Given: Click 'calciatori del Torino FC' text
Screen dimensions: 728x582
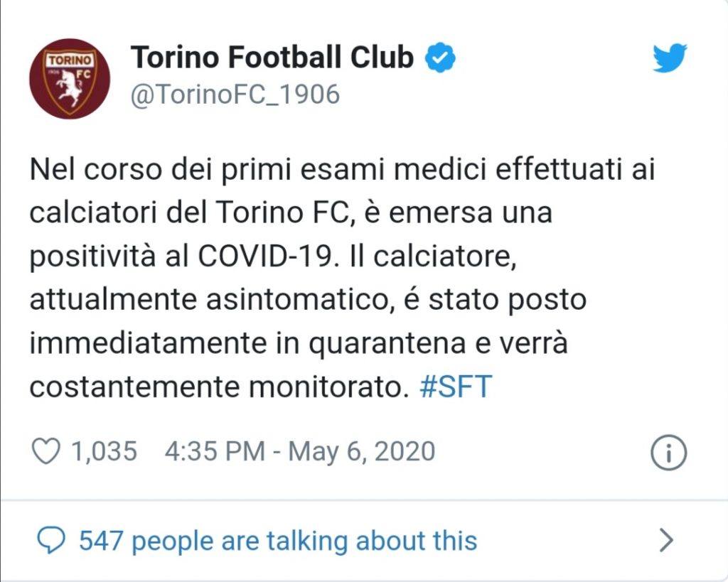Looking at the screenshot, I should tap(189, 212).
